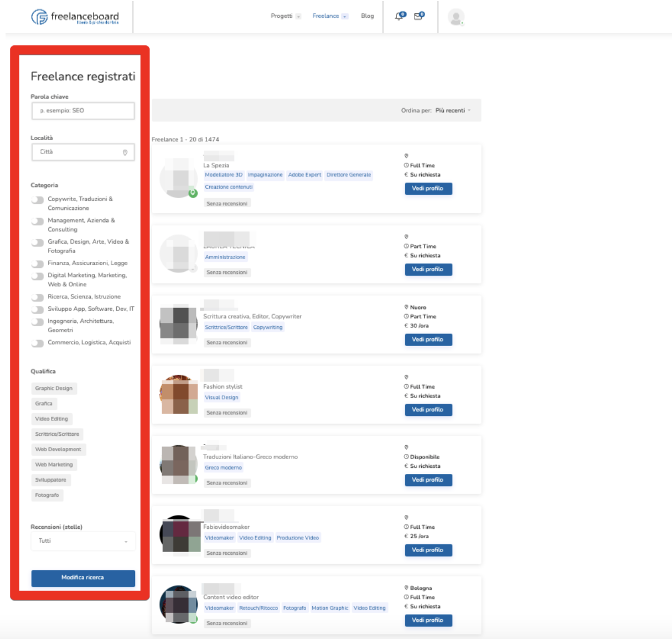Click the freelanceboard logo icon

[39, 17]
